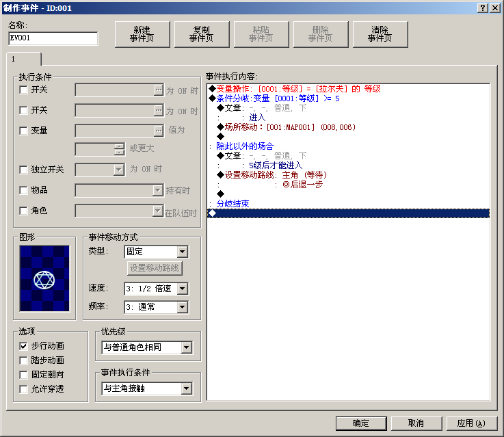504x437 pixels.
Task: Check the 独立开关 condition box
Action: [x=23, y=170]
